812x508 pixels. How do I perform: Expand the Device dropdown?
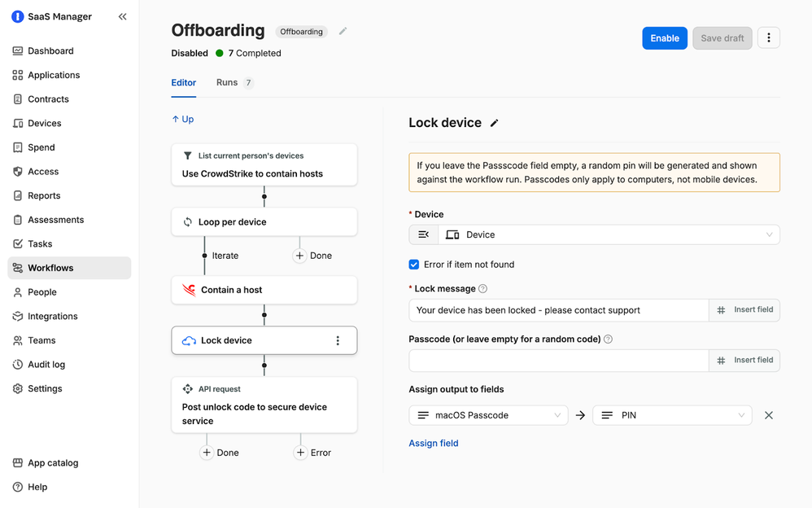pos(609,234)
